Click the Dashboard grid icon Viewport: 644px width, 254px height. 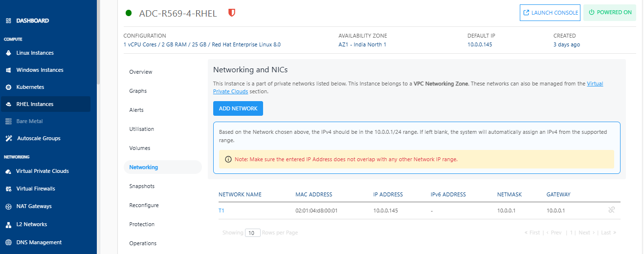[x=8, y=21]
